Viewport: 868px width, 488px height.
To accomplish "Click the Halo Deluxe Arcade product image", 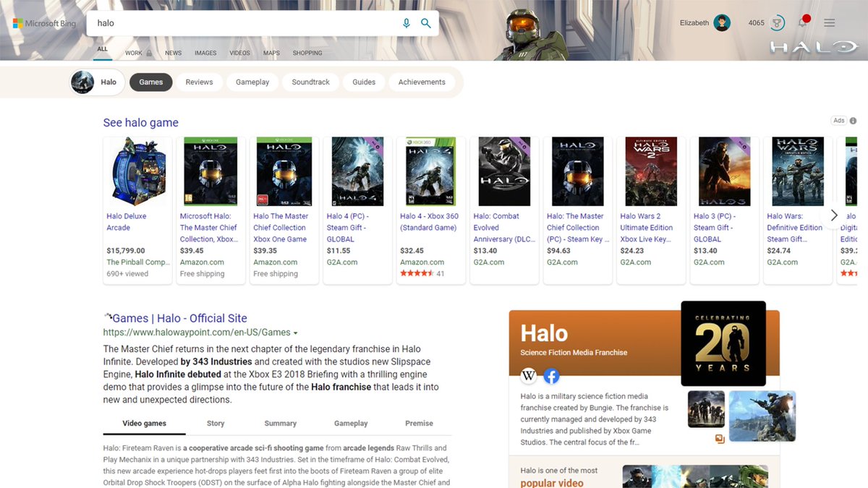I will point(137,172).
